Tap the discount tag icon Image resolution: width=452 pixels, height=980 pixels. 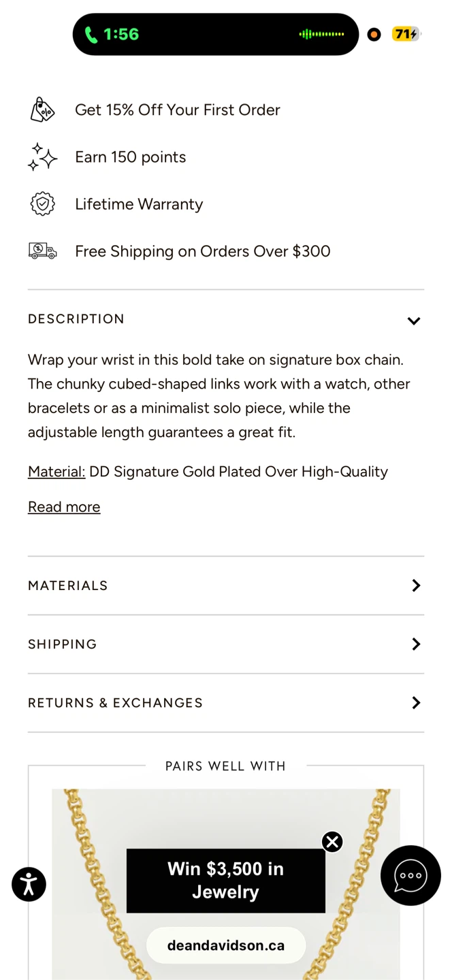(x=42, y=110)
